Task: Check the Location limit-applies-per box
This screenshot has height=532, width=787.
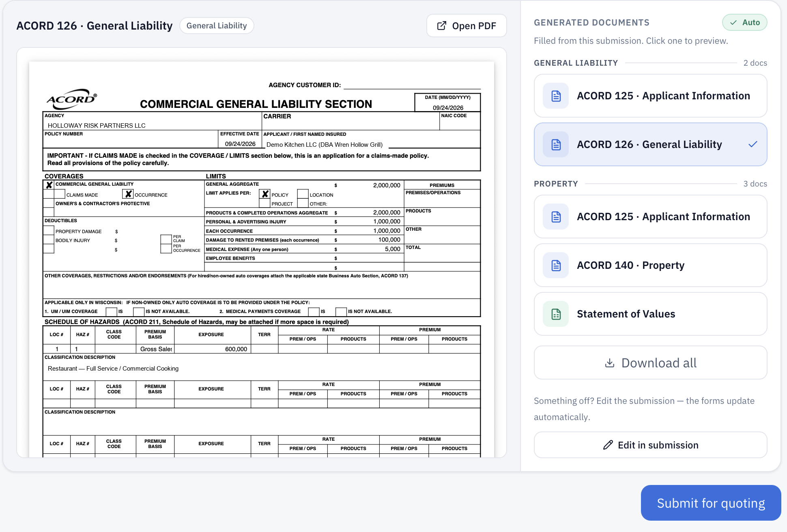Action: (303, 194)
